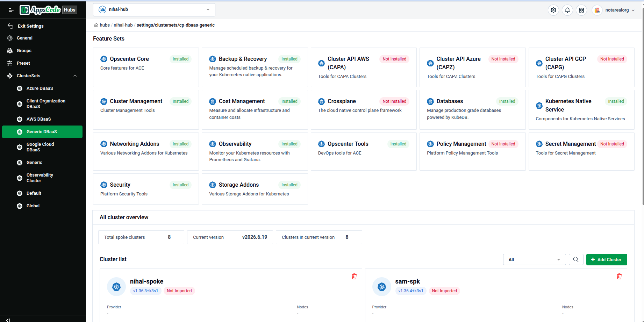Toggle the hamburger sidebar menu icon
The height and width of the screenshot is (322, 644).
11,10
